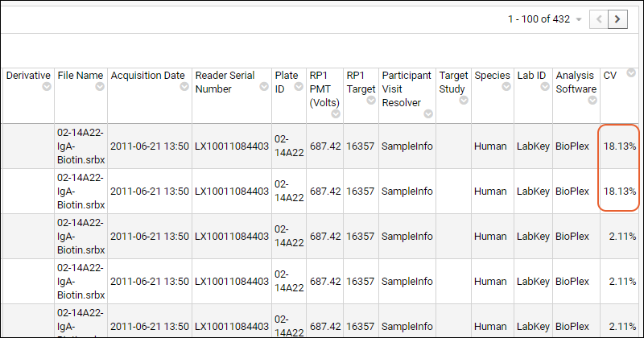Open the Plate ID column dropdown arrow
The image size is (644, 338).
tap(299, 87)
